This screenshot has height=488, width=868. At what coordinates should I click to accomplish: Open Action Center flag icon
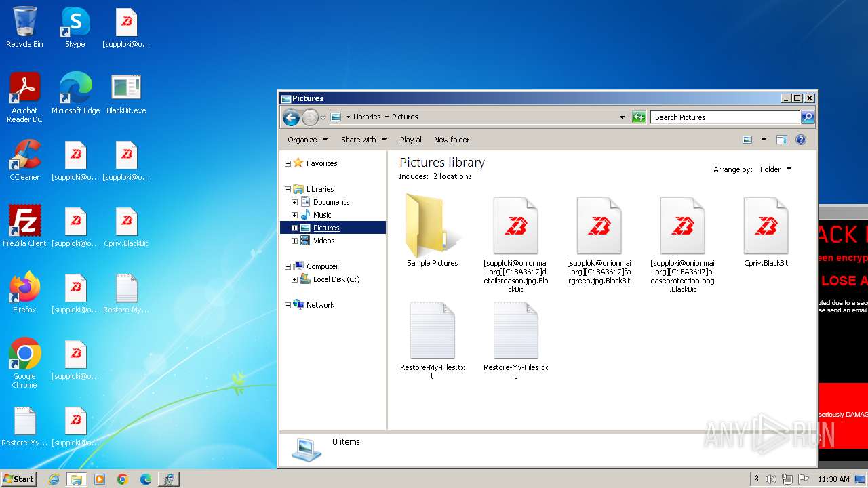(803, 479)
